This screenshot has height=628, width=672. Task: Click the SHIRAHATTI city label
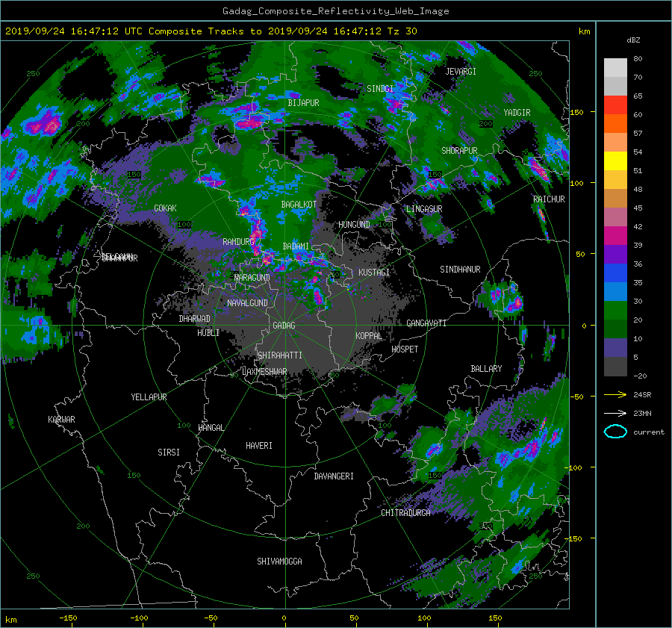point(280,355)
